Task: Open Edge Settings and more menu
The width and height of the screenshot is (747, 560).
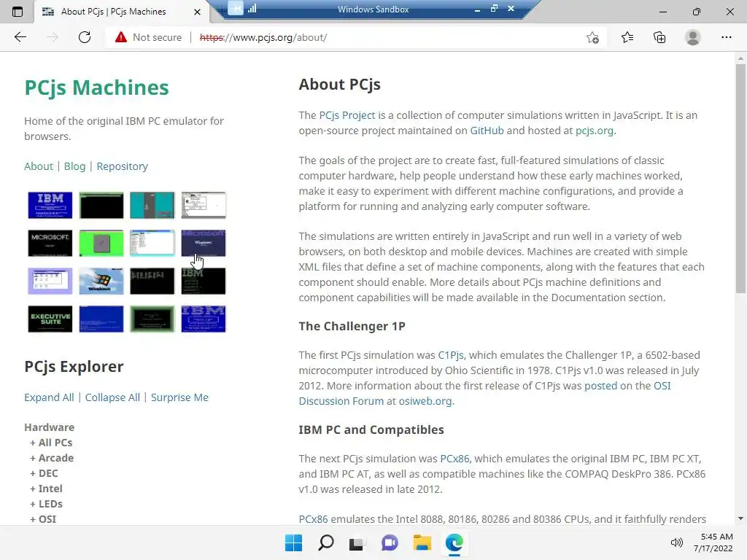Action: 726,37
